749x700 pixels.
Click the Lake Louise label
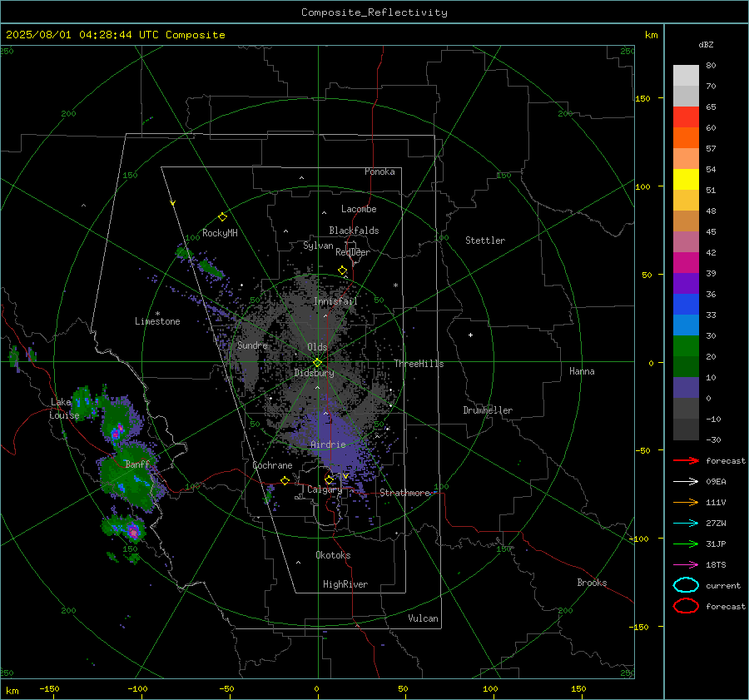tap(64, 409)
